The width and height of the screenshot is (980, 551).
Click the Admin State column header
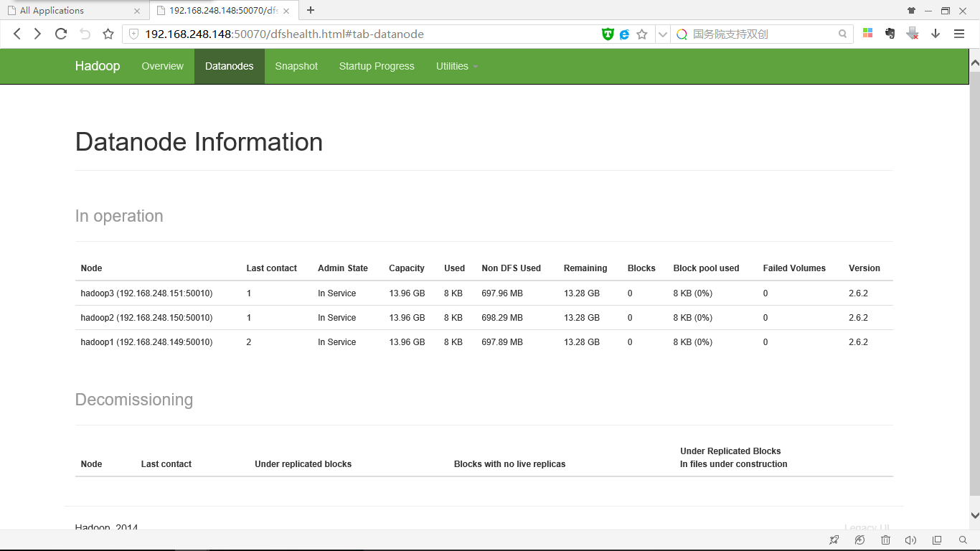point(343,268)
